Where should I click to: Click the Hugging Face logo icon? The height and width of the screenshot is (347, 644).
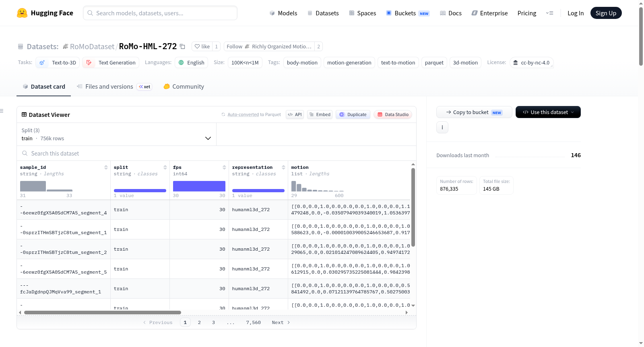22,13
